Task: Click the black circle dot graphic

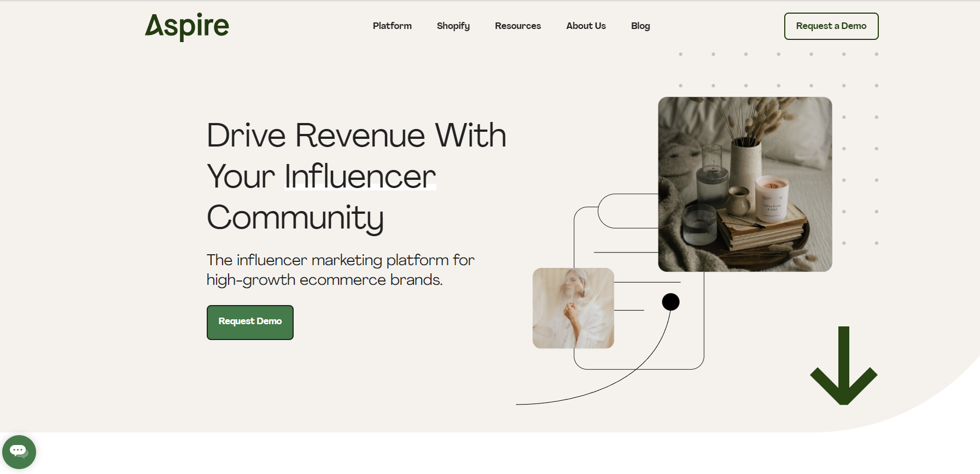Action: click(x=670, y=302)
